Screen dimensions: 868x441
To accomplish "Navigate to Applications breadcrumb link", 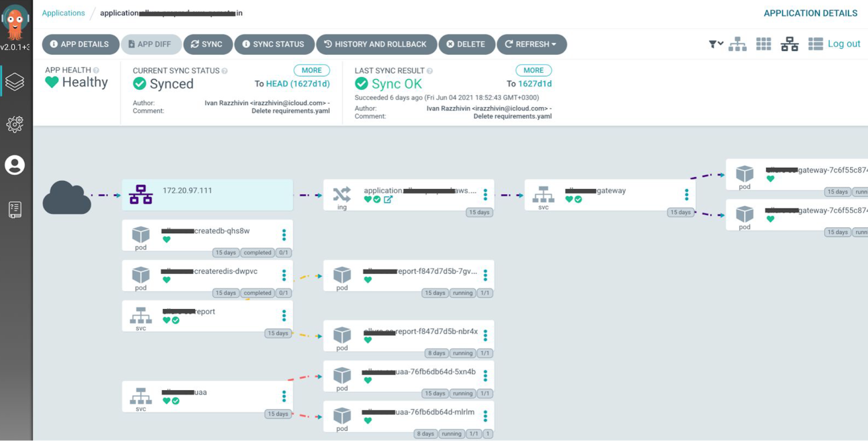I will 63,13.
